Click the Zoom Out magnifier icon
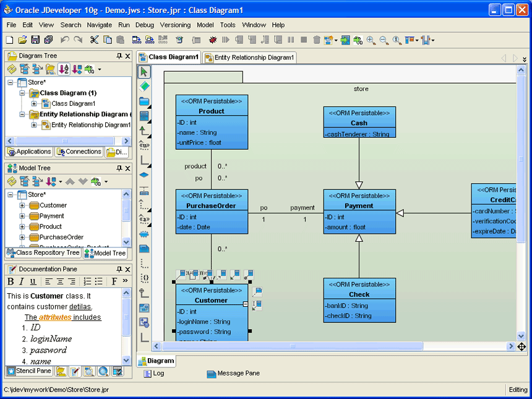Screen dimensions: 532x399 [x=384, y=40]
